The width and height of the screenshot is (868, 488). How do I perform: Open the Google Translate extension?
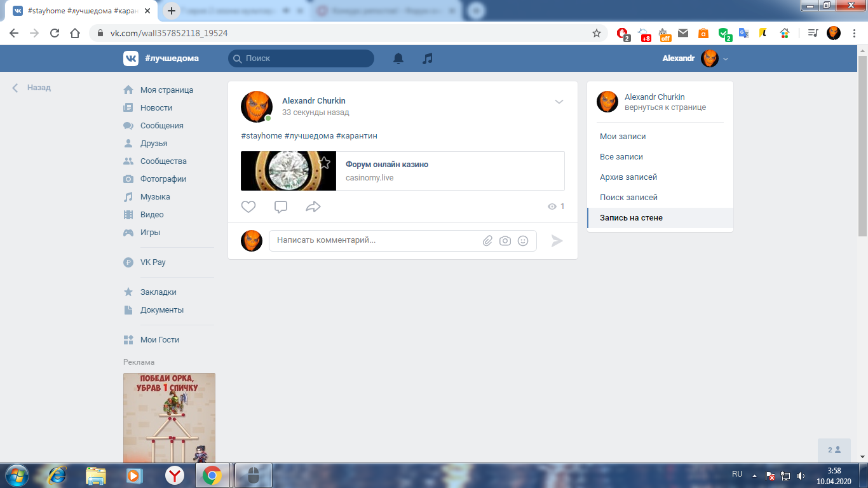(x=743, y=33)
